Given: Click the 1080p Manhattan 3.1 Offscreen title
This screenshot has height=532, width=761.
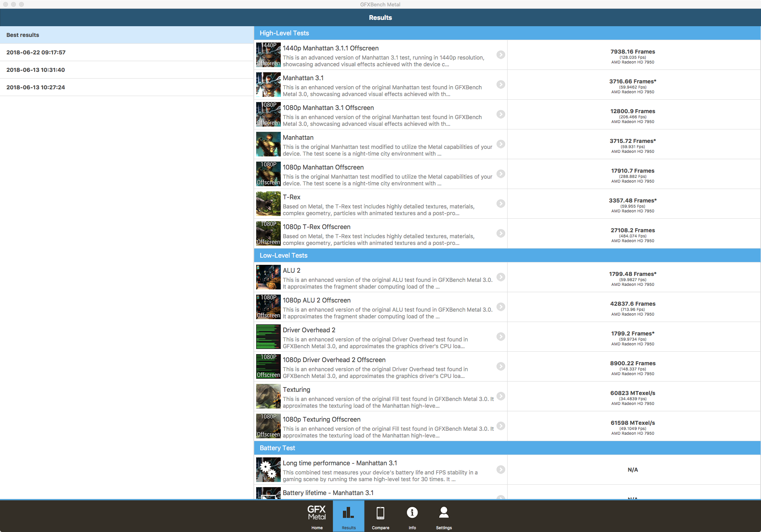Looking at the screenshot, I should (x=328, y=108).
